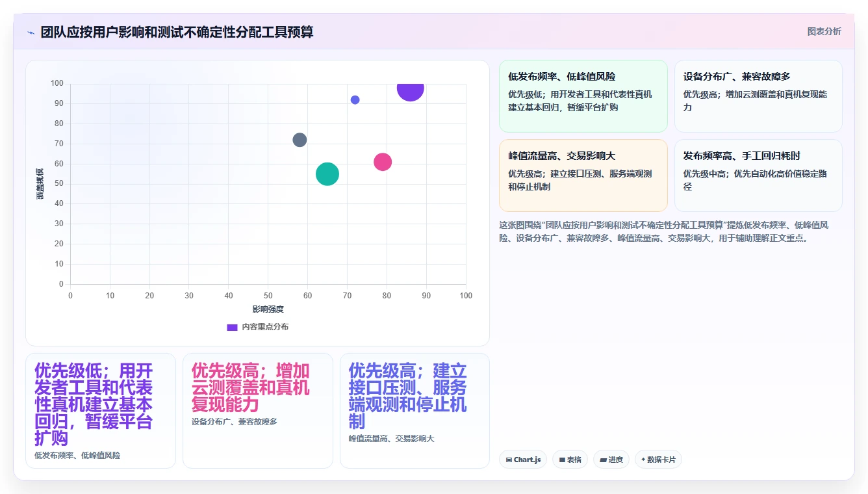Click the 优先级中高；优先自动化 description text
The height and width of the screenshot is (494, 868).
(756, 180)
